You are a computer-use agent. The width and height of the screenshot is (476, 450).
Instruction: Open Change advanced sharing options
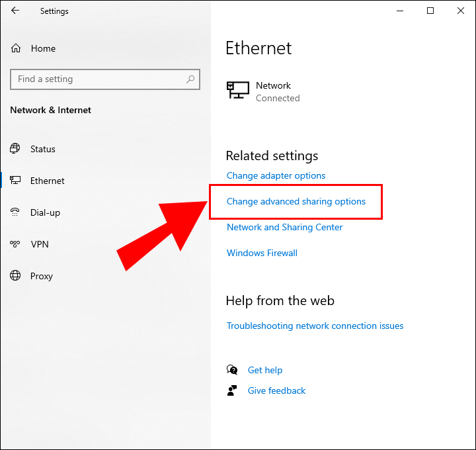[x=296, y=201]
